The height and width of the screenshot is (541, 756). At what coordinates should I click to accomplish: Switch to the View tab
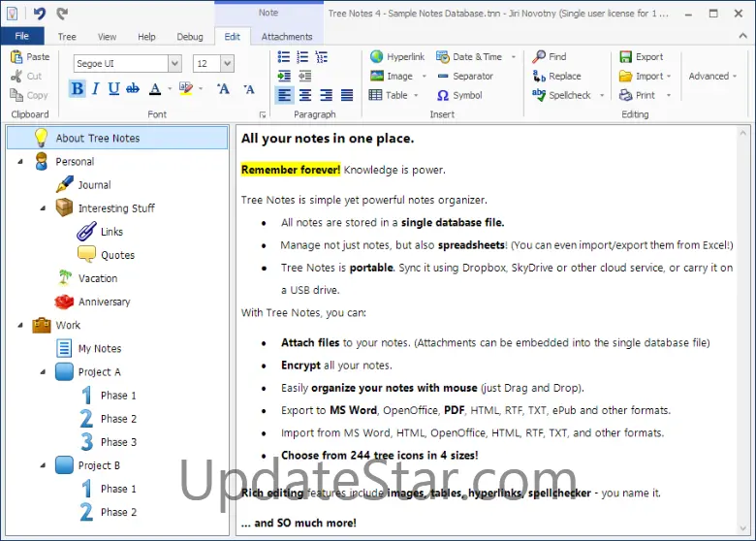tap(107, 37)
